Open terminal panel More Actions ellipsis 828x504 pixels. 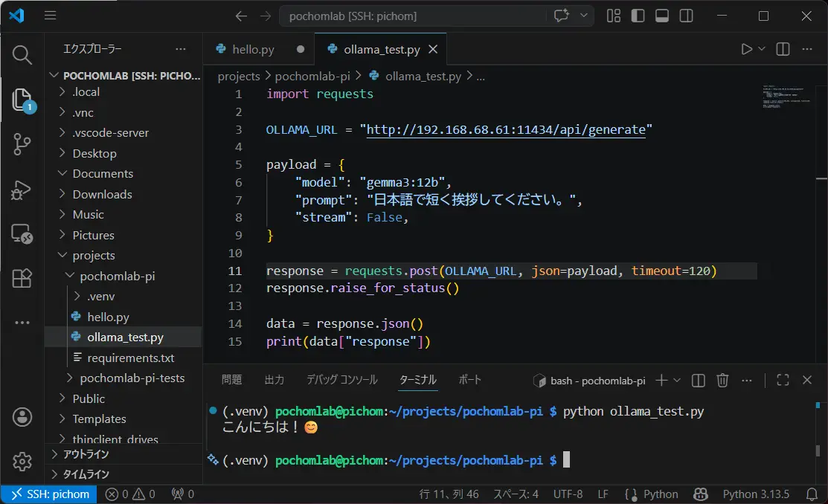(x=747, y=380)
